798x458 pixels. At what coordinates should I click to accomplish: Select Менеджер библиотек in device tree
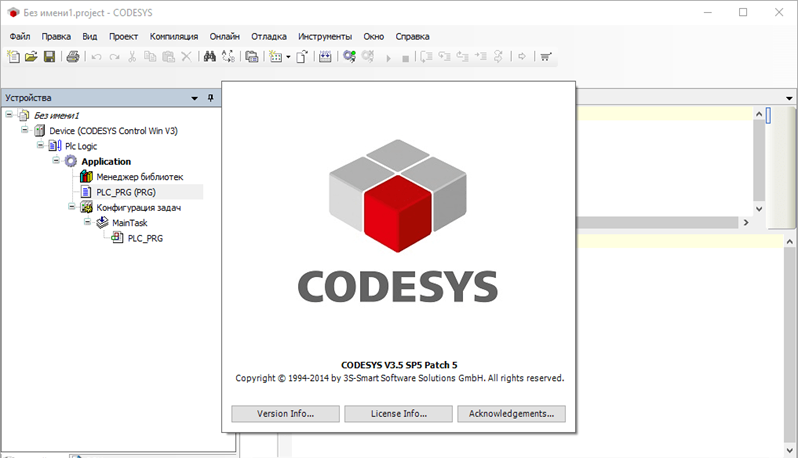139,177
